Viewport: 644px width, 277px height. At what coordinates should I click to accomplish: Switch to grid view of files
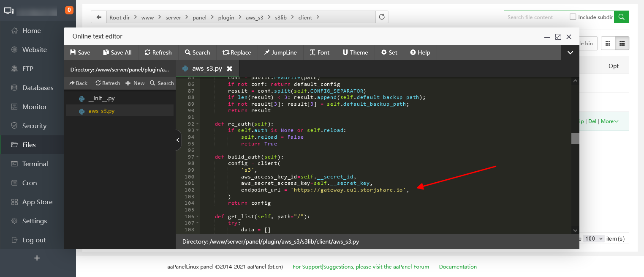[x=608, y=43]
